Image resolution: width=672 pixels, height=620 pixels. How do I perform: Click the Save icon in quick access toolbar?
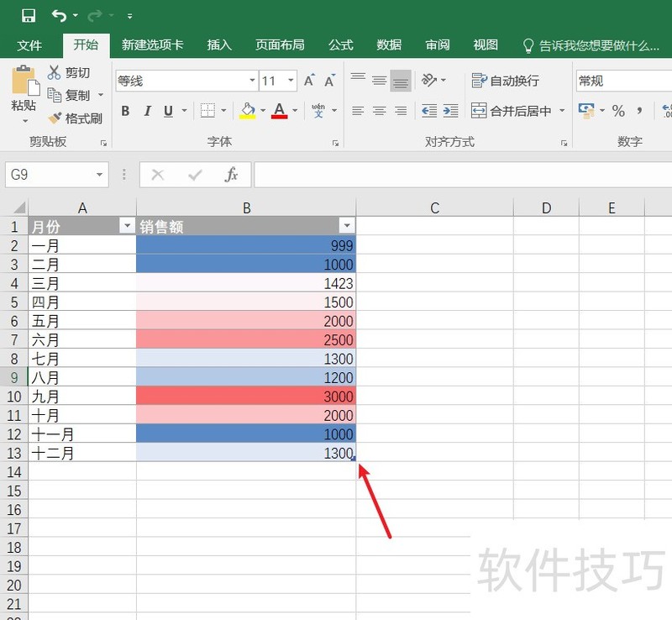point(29,14)
